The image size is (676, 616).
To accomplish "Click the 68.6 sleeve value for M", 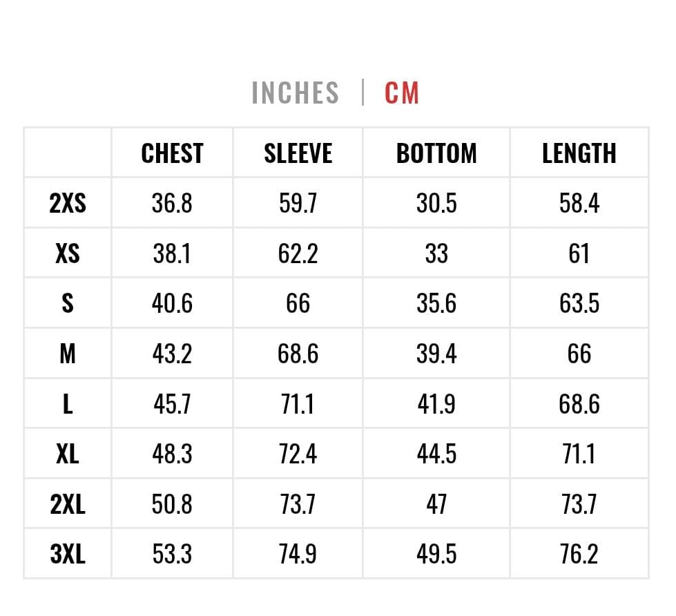I will (x=298, y=354).
